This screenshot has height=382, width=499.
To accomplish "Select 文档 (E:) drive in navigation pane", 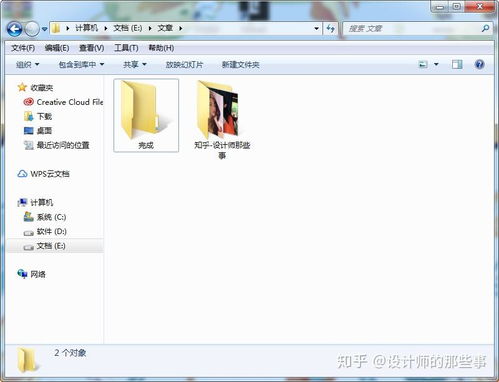I will click(51, 246).
